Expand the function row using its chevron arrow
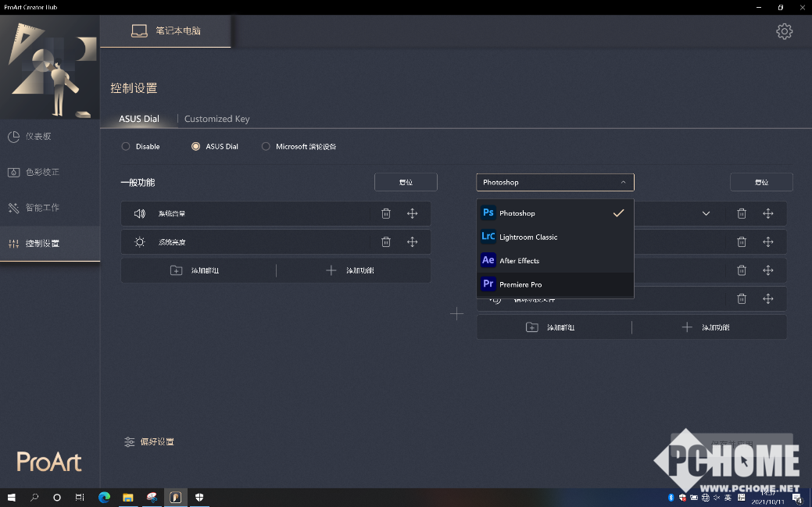Image resolution: width=812 pixels, height=507 pixels. click(706, 213)
